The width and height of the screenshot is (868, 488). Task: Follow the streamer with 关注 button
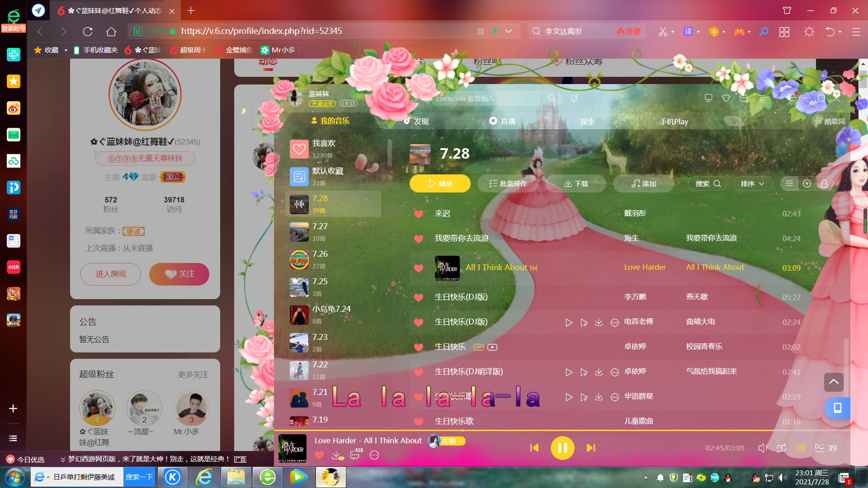coord(179,274)
